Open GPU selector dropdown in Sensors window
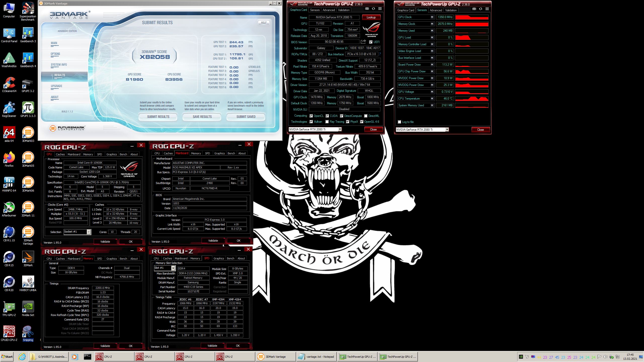 click(x=447, y=129)
